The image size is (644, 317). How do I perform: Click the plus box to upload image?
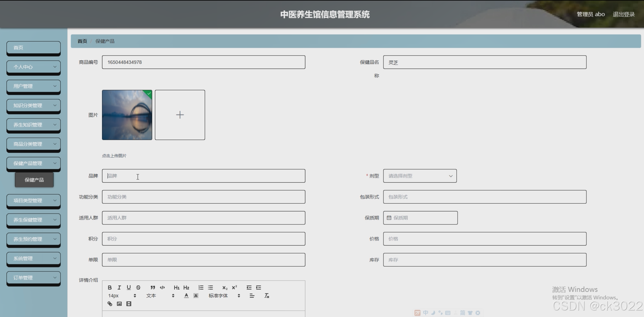point(180,115)
